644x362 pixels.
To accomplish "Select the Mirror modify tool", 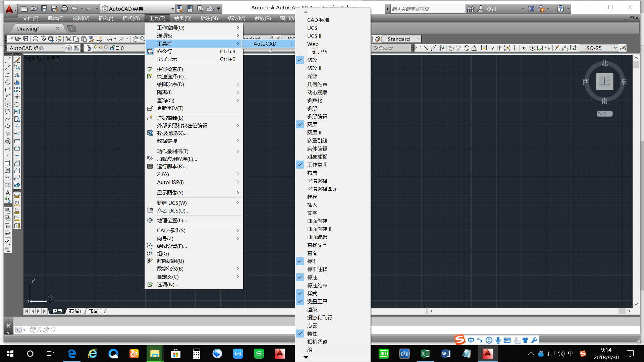I will (17, 75).
